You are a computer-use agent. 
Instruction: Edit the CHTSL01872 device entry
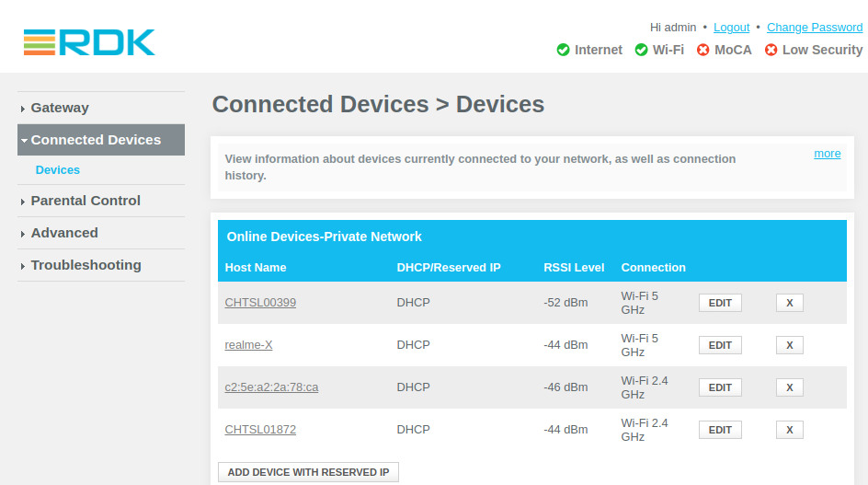[720, 430]
